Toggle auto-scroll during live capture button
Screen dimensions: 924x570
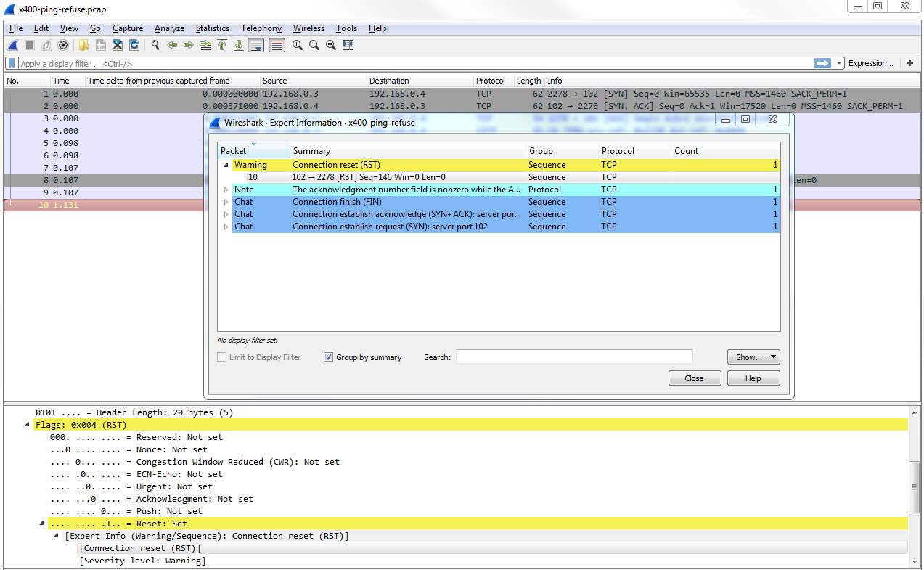tap(255, 45)
